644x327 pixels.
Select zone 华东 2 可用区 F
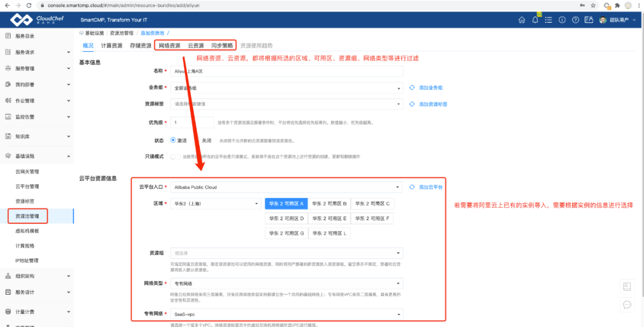[373, 218]
